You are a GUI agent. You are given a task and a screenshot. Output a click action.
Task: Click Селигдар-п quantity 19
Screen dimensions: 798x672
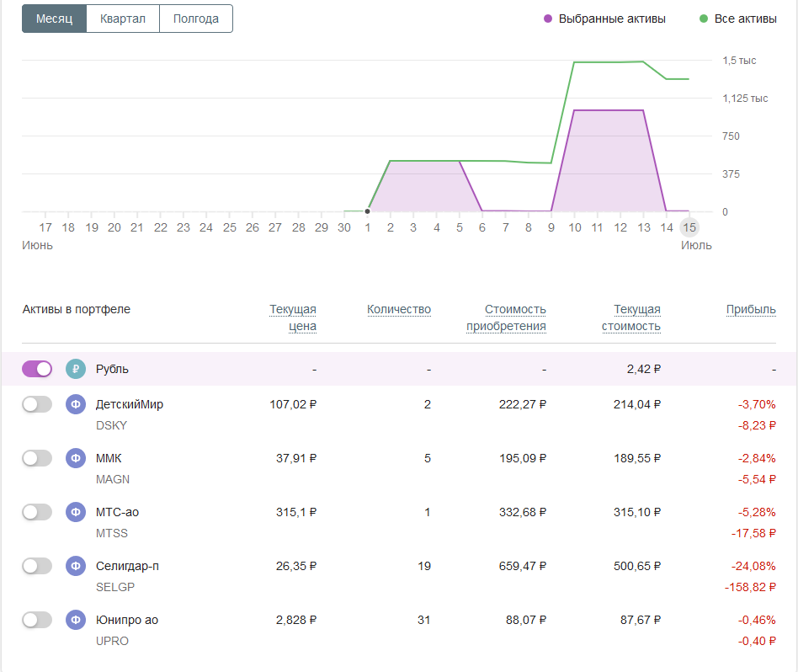424,566
